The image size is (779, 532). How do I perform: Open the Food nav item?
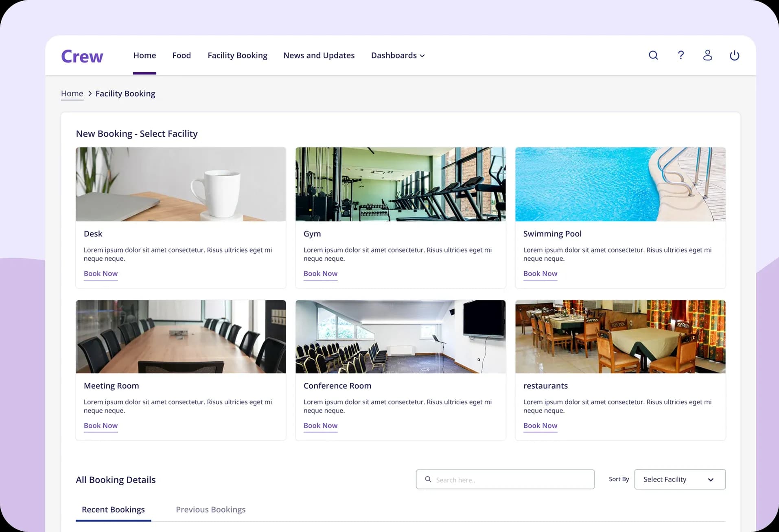coord(182,55)
